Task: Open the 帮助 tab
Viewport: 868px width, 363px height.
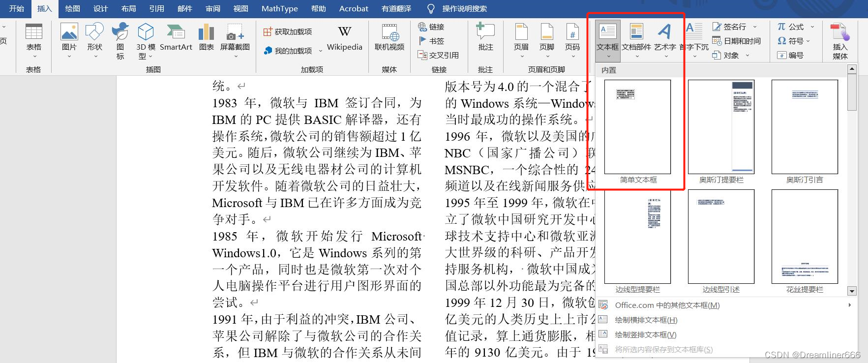Action: [318, 8]
